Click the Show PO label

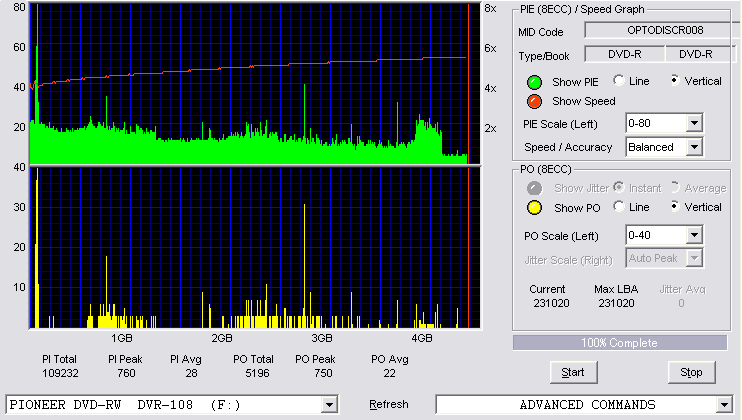click(x=577, y=208)
